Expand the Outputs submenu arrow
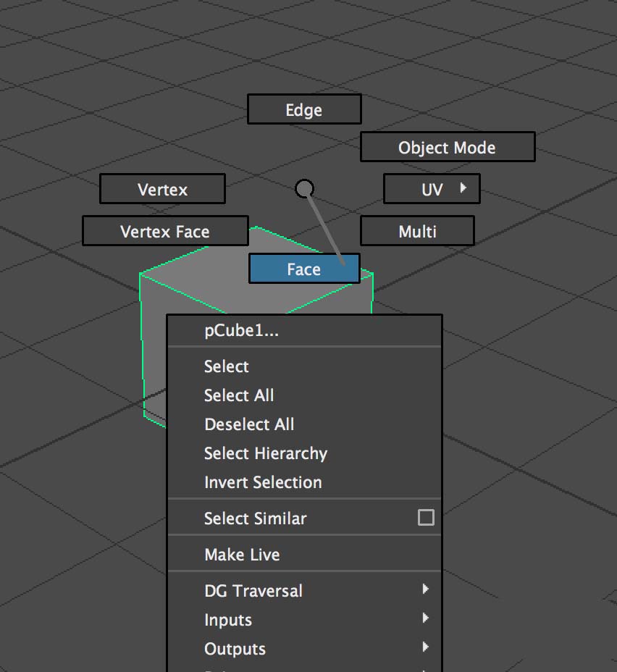 click(x=426, y=647)
